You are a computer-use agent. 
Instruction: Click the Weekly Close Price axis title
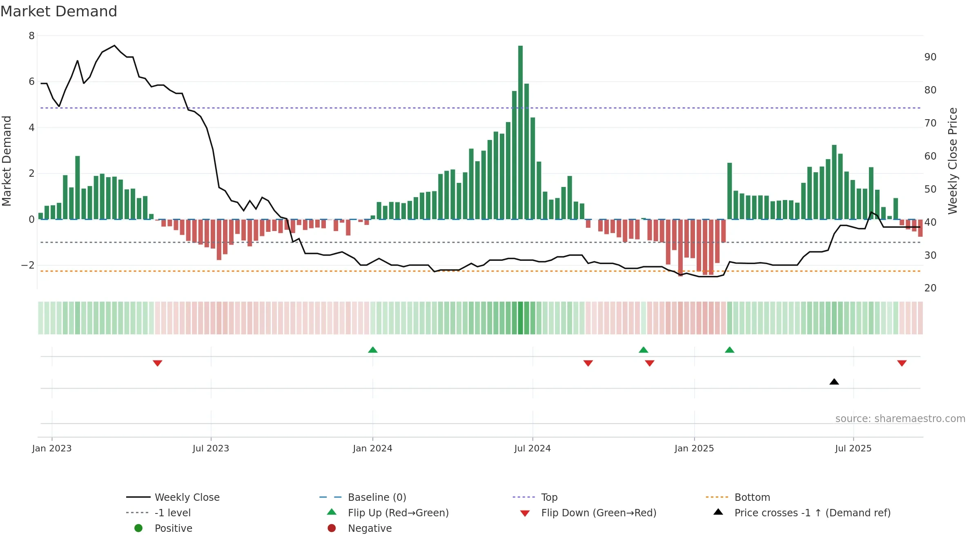tap(953, 161)
